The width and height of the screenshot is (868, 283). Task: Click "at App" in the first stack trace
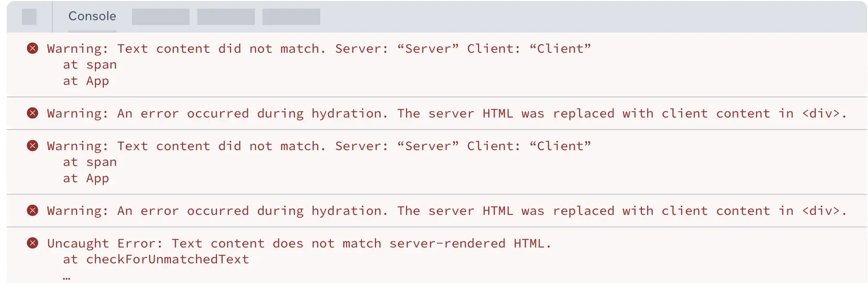click(86, 81)
